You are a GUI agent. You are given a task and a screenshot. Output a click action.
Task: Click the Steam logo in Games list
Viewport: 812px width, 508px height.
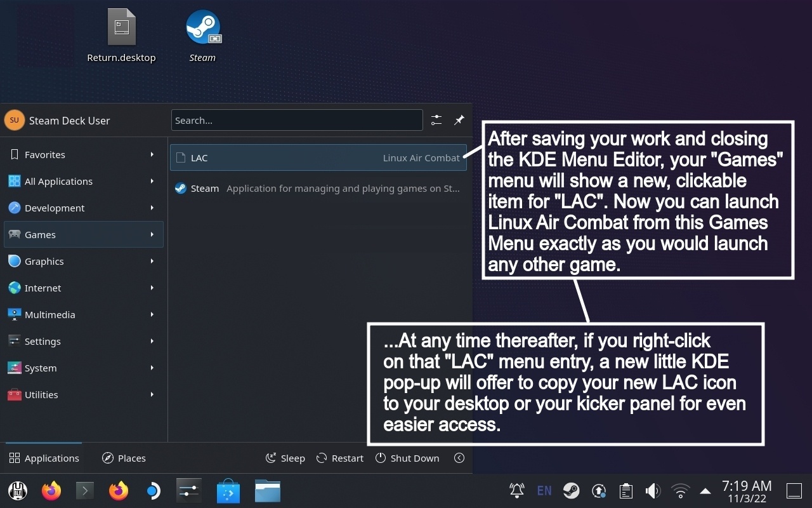coord(181,188)
